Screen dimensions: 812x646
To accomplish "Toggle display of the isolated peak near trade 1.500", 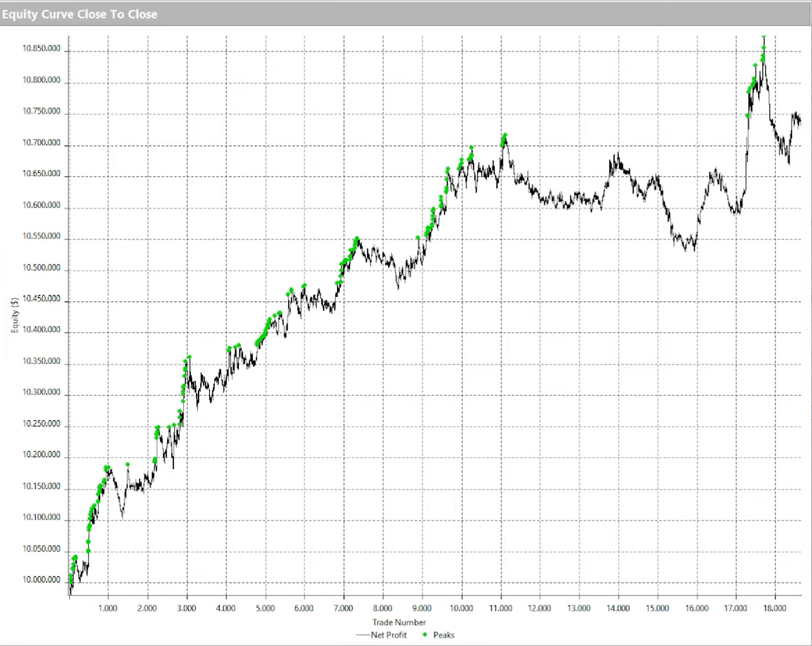I will (x=127, y=464).
